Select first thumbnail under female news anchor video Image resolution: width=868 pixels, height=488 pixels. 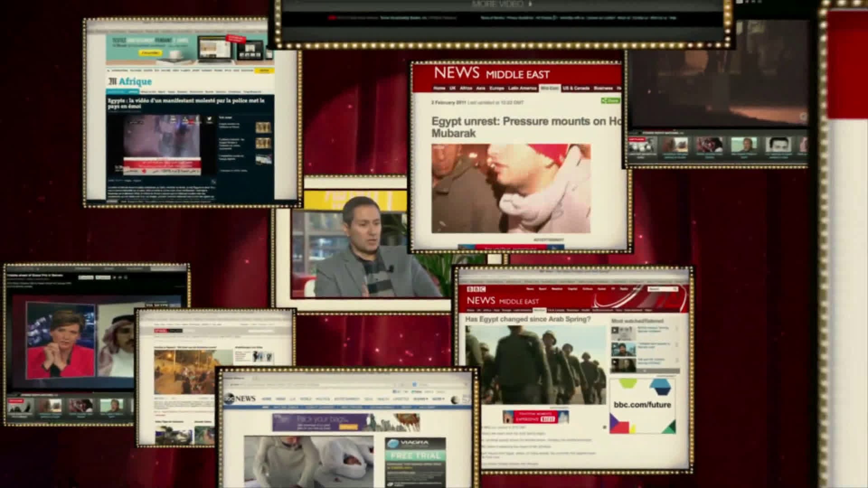pyautogui.click(x=19, y=406)
